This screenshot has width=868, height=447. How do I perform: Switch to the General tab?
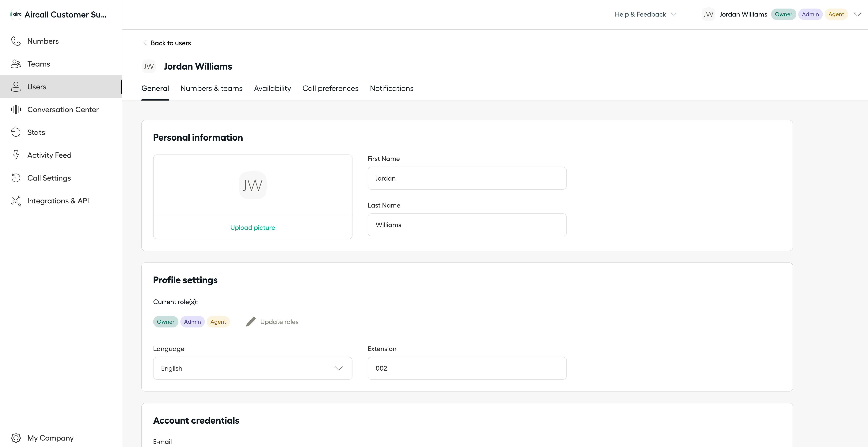click(155, 88)
